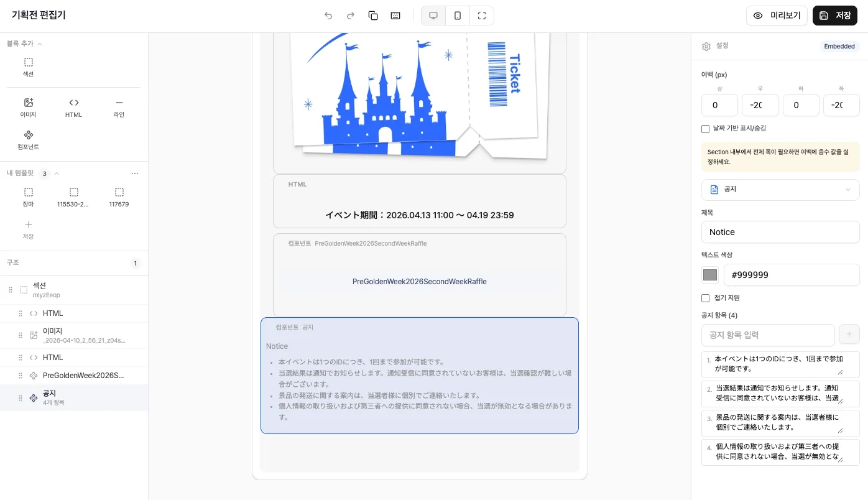868x500 pixels.
Task: Insert the 장마 template
Action: (29, 197)
